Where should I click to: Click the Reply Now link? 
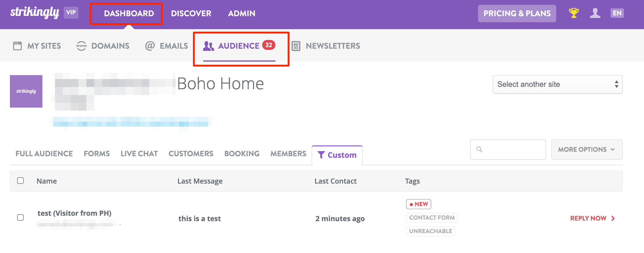(593, 218)
